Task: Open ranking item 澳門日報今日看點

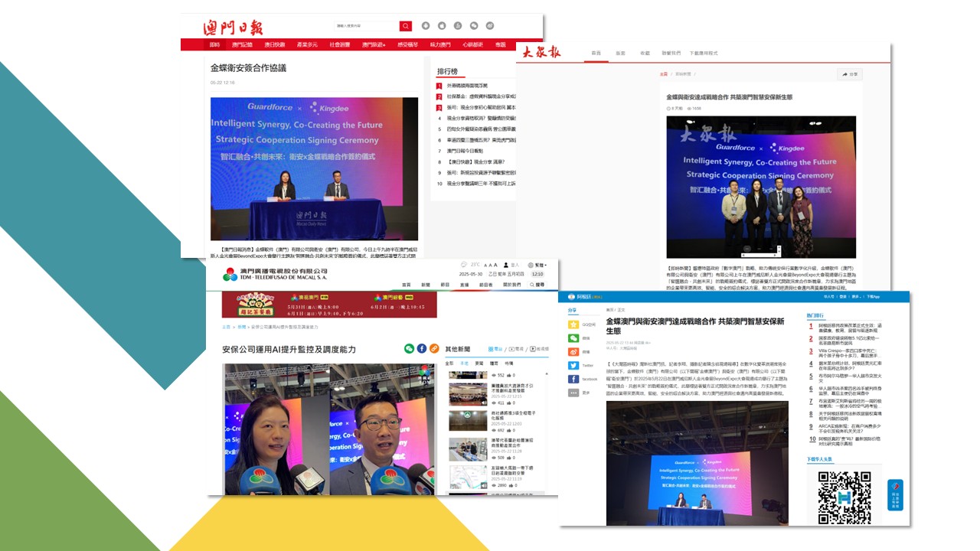Action: coord(465,151)
